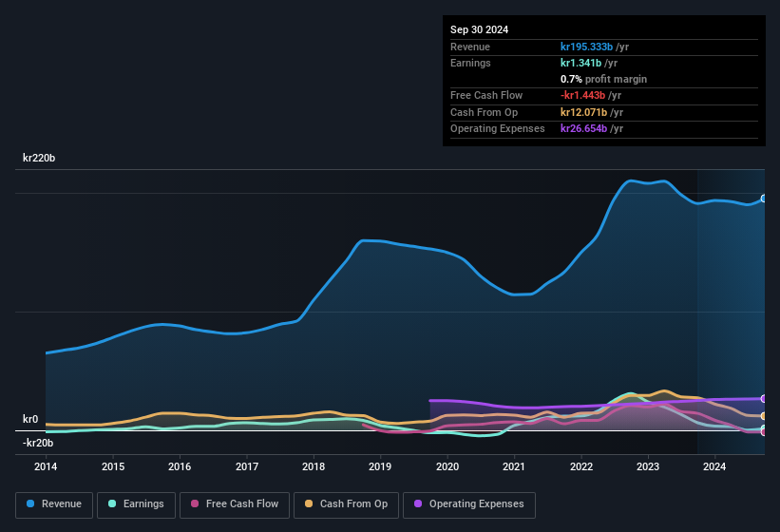Click the 2015 x-axis label
This screenshot has width=780, height=532.
[x=113, y=466]
